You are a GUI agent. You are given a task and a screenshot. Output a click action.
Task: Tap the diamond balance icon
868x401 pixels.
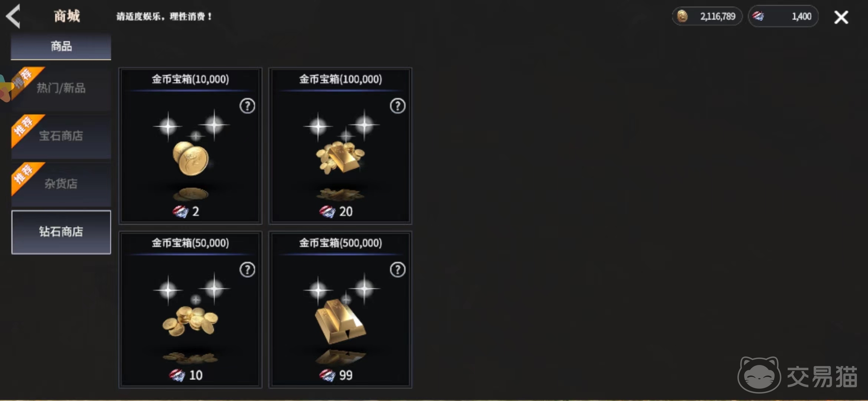pos(759,16)
